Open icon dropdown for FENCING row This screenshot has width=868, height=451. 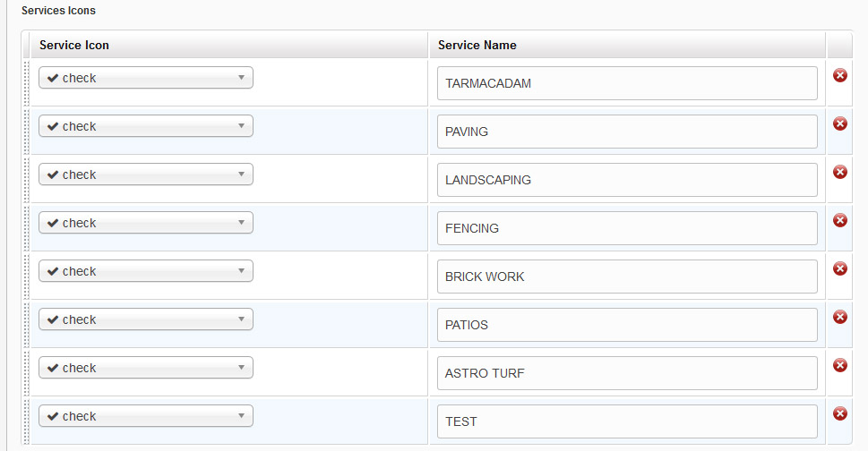[146, 223]
